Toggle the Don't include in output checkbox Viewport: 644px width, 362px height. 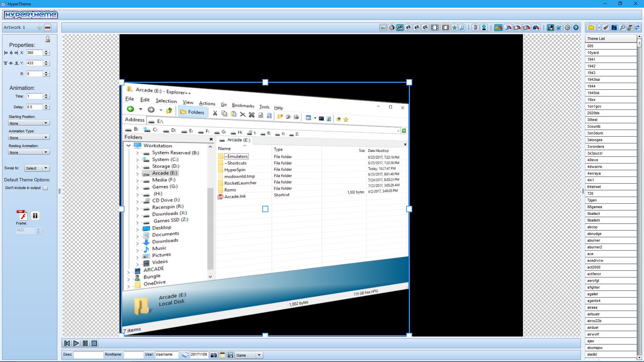(45, 188)
